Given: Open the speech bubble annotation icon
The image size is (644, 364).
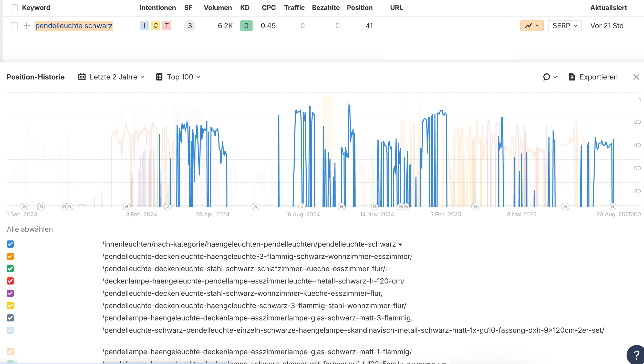Looking at the screenshot, I should (x=546, y=77).
